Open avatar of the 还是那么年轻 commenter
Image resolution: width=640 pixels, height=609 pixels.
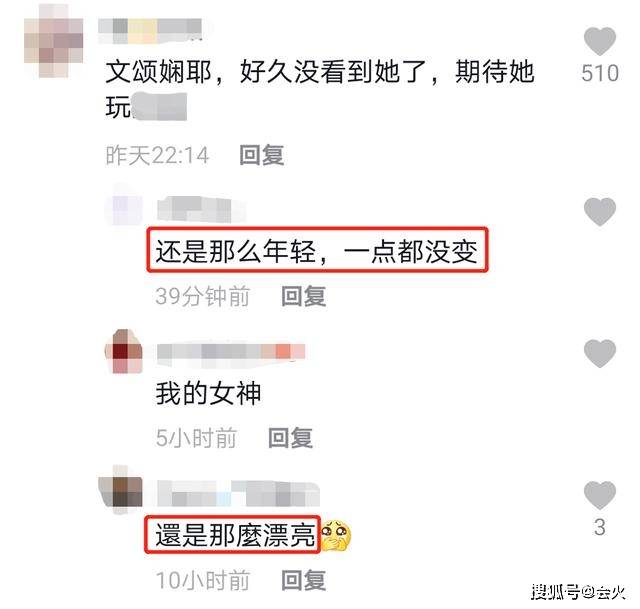point(124,208)
